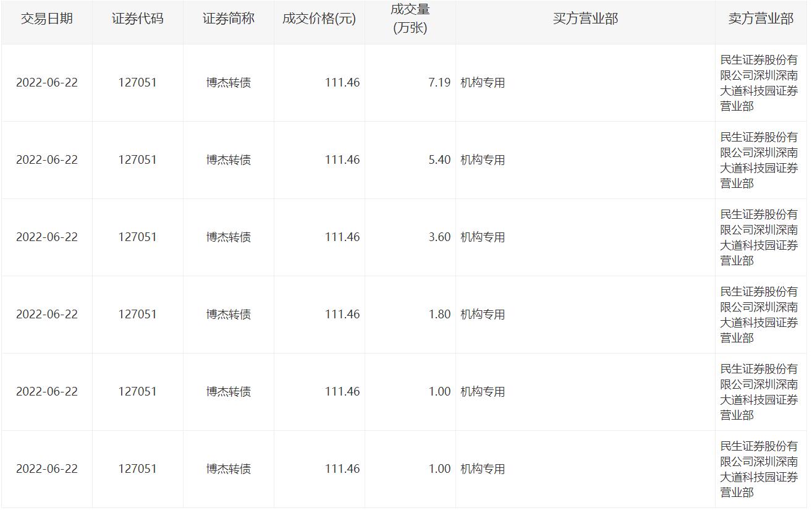
Task: Click seller 民生证券 cell in the first row
Action: tap(759, 83)
